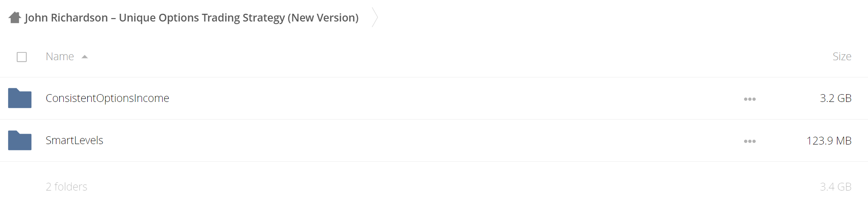Click the sort arrow beside Name

(x=85, y=57)
